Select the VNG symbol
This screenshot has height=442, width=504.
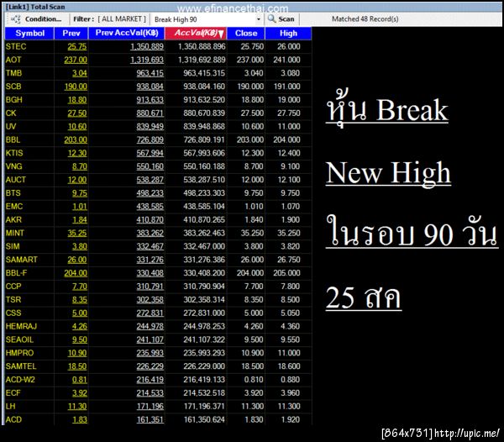point(13,166)
